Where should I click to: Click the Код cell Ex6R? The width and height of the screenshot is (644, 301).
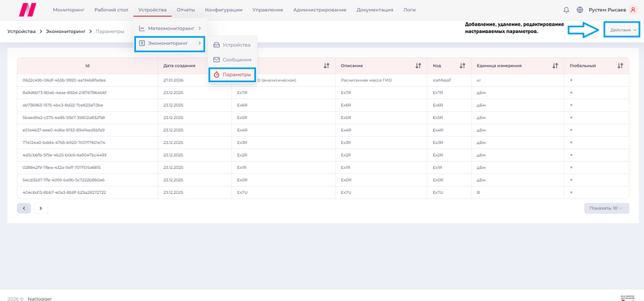coord(438,105)
